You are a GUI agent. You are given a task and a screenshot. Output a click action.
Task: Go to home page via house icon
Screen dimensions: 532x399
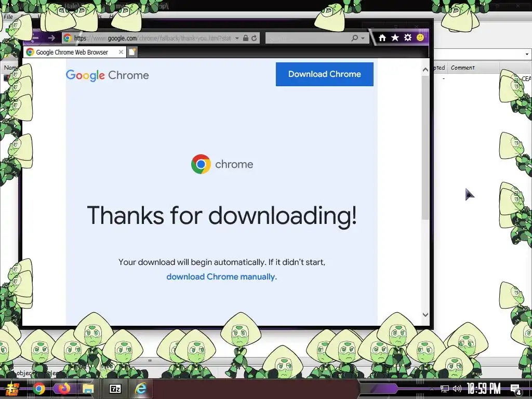pos(382,37)
